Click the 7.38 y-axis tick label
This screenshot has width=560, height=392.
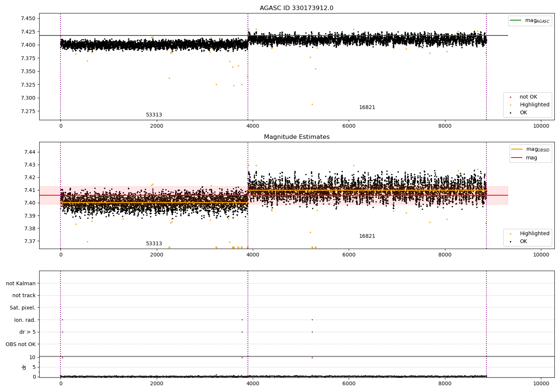point(30,228)
